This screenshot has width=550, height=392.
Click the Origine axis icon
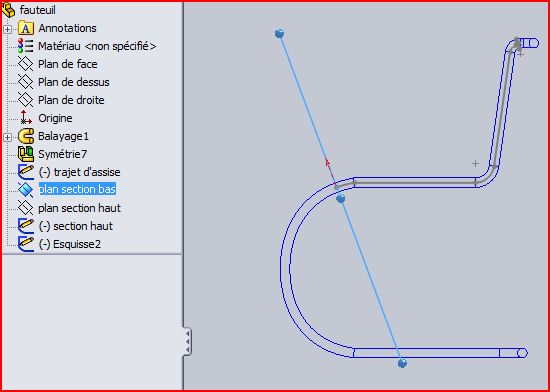click(26, 118)
